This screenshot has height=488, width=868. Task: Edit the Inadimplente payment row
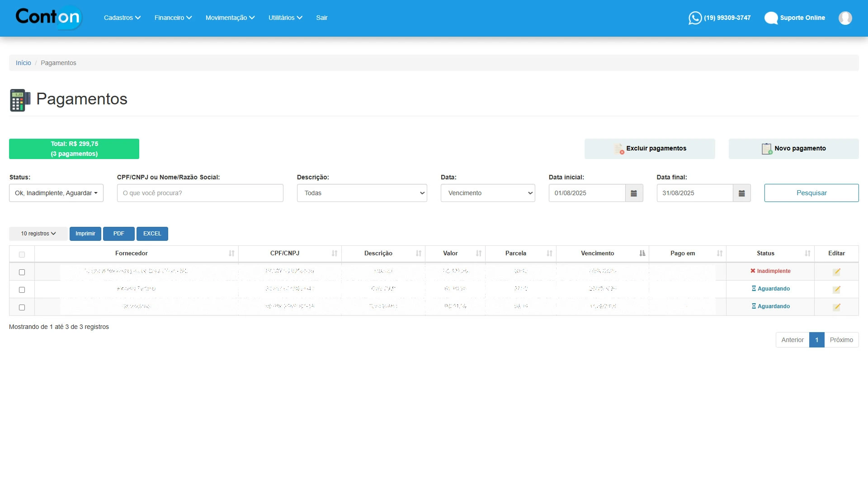(836, 272)
